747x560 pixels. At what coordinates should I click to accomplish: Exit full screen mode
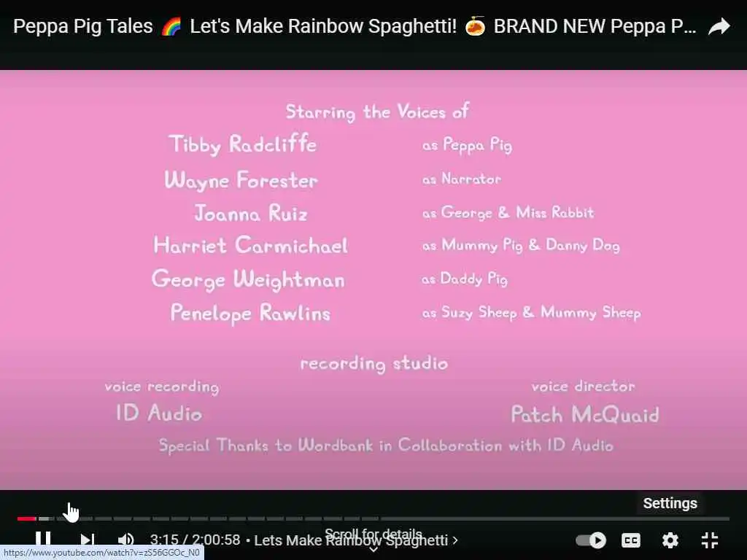(x=710, y=540)
